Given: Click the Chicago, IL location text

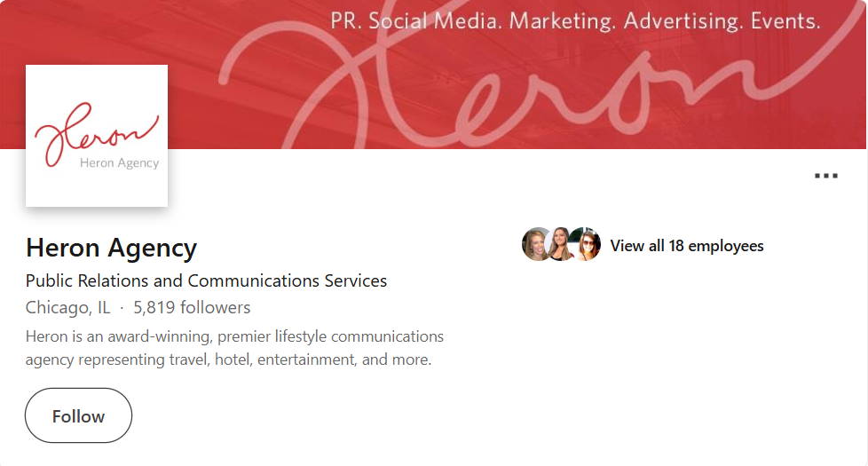Looking at the screenshot, I should pos(68,307).
